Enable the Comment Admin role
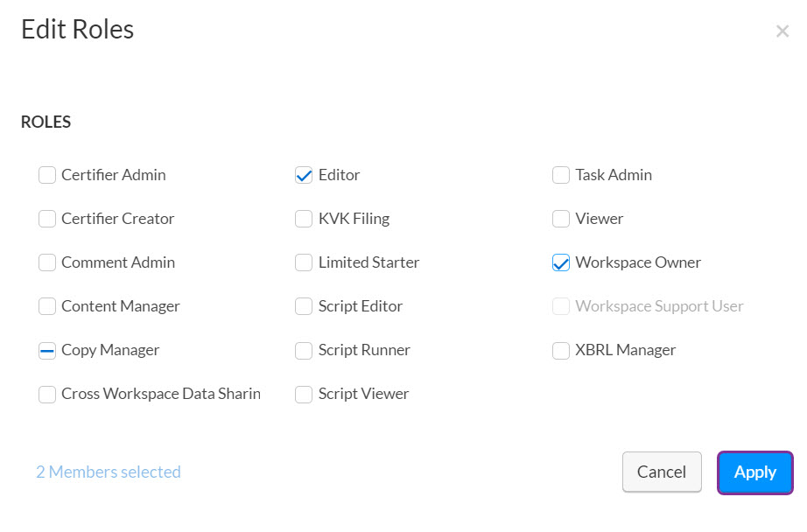This screenshot has height=532, width=807. point(47,262)
